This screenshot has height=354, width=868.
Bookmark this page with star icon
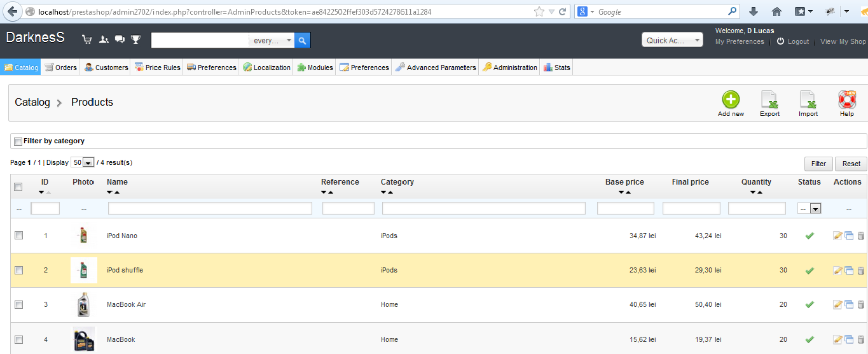(539, 11)
